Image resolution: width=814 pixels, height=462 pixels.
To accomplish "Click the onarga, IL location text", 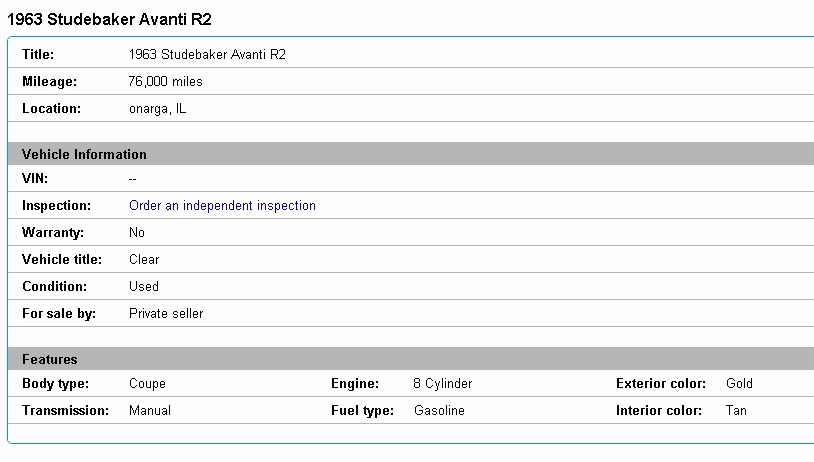I will click(x=158, y=109).
